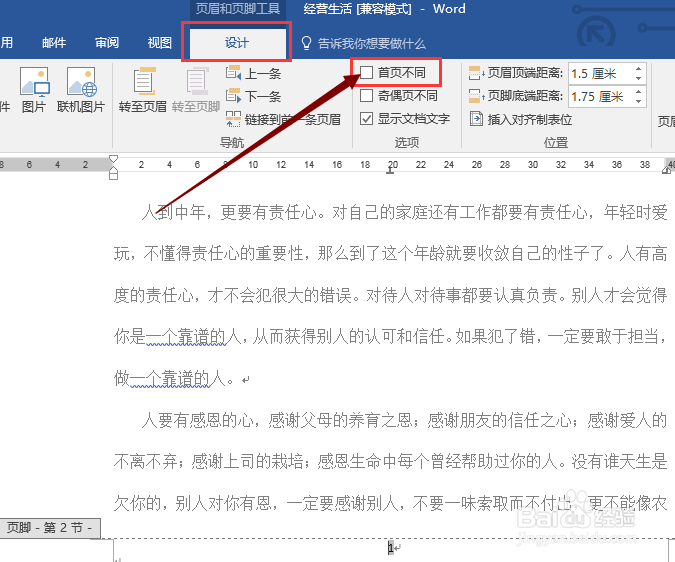Click the ruler mark 24
Image resolution: width=675 pixels, height=562 pixels.
[449, 164]
